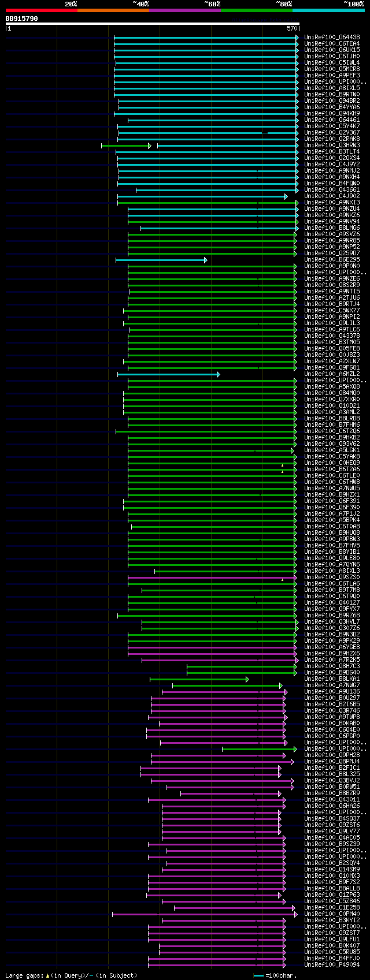Click the UniRef100_A9P0N0 label
This screenshot has width=370, height=980.
(332, 266)
